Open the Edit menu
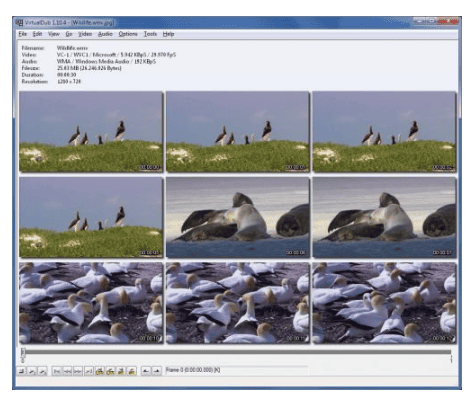The width and height of the screenshot is (476, 407). click(x=37, y=34)
